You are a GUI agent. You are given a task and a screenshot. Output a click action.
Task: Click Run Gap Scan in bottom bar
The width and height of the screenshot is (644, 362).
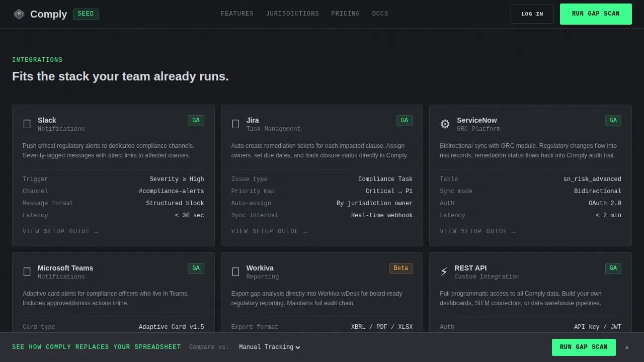[x=584, y=347]
